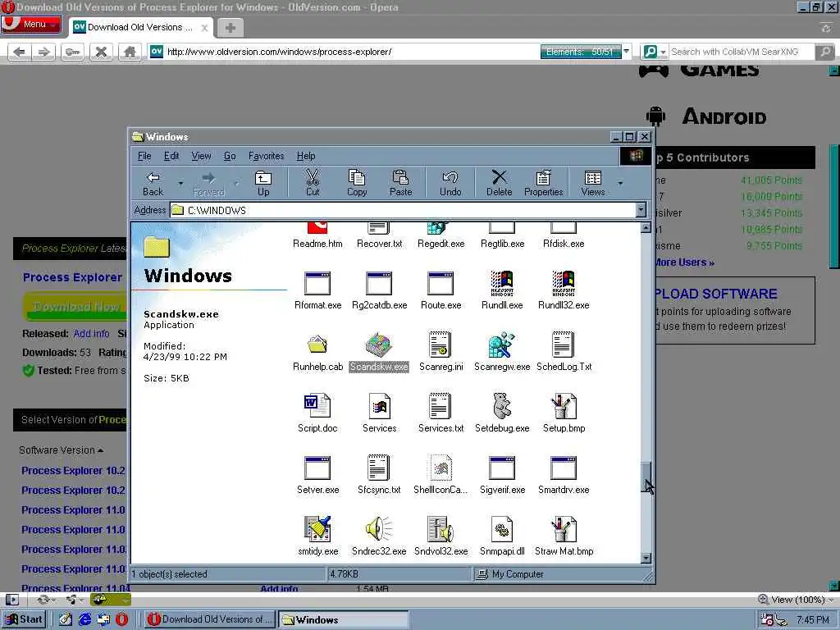Open the Views dropdown arrow

pyautogui.click(x=620, y=183)
